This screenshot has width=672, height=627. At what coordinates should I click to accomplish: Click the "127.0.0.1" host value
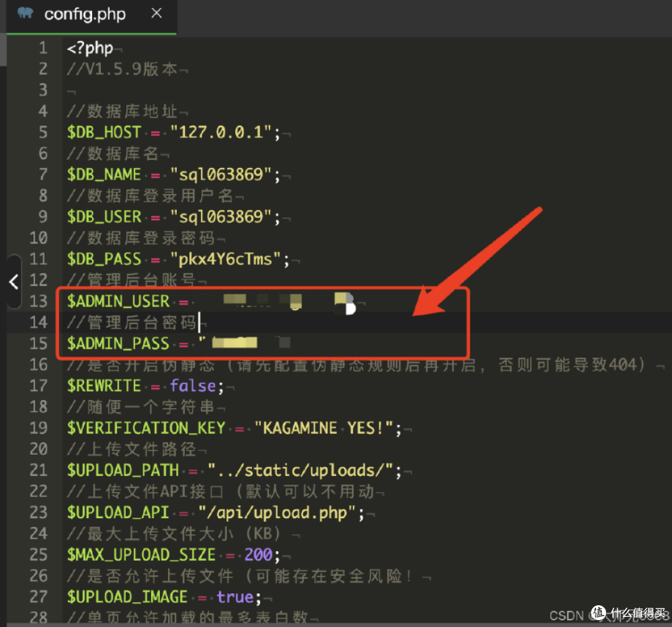(x=221, y=132)
